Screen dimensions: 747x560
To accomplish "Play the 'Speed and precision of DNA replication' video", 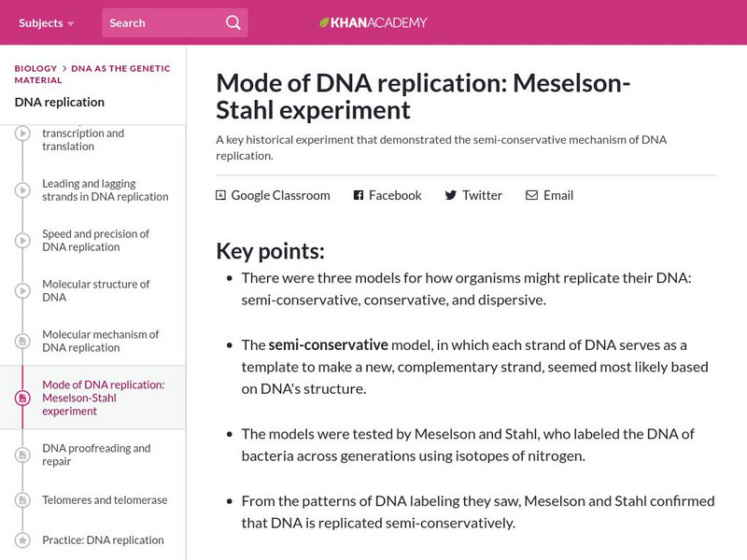I will [21, 240].
